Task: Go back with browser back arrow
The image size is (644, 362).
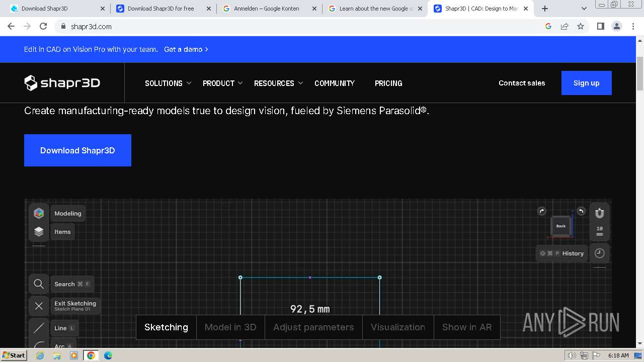Action: pos(11,26)
